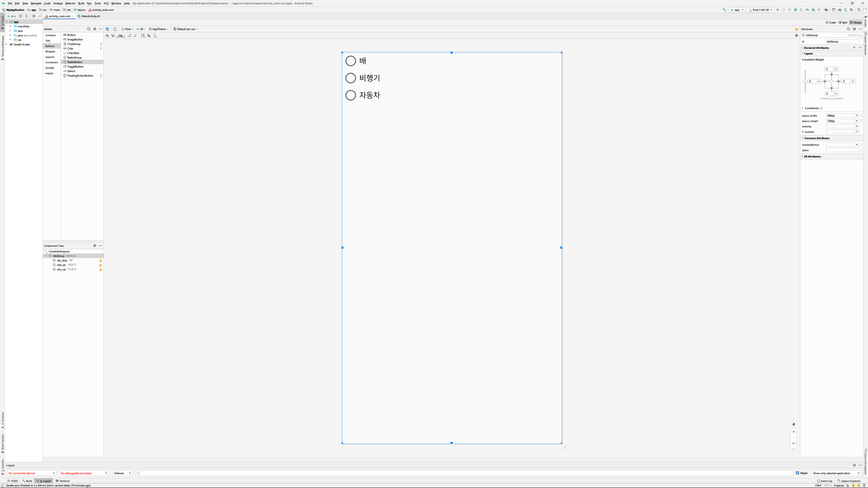This screenshot has width=868, height=488.
Task: Expand the All Attributes section
Action: (812, 157)
